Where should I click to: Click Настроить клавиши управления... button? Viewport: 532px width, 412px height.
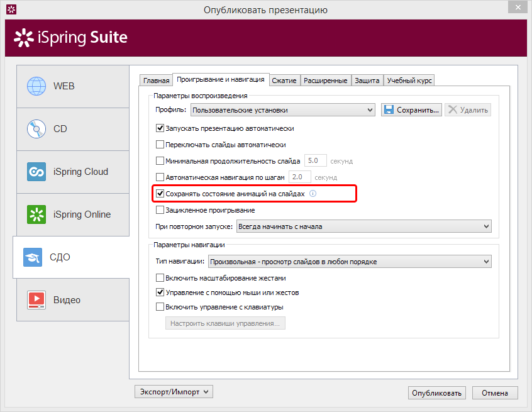[225, 323]
